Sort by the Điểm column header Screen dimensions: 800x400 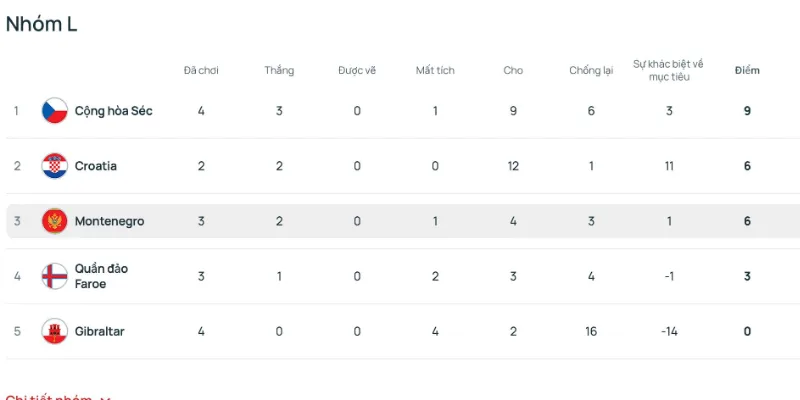(747, 70)
